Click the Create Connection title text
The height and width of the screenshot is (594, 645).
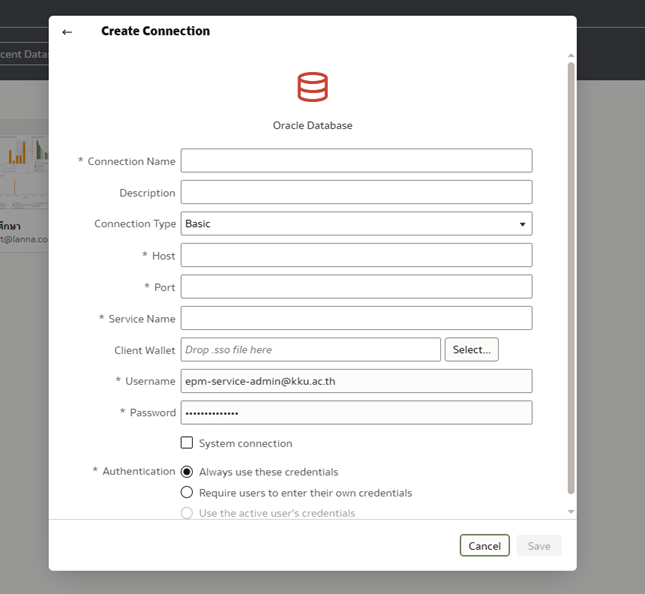155,31
